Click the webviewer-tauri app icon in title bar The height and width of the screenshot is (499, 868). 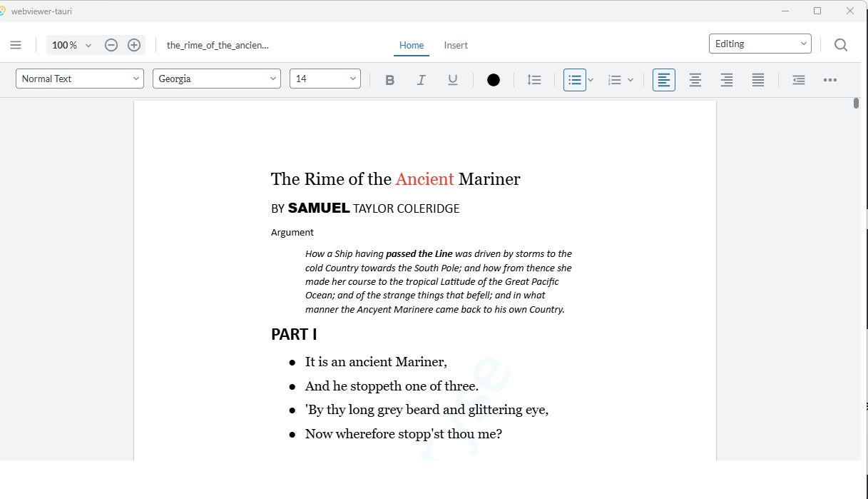click(3, 11)
